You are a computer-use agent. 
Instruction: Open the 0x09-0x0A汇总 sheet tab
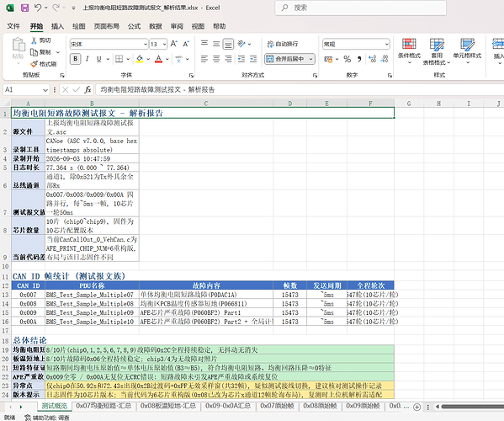tap(228, 406)
